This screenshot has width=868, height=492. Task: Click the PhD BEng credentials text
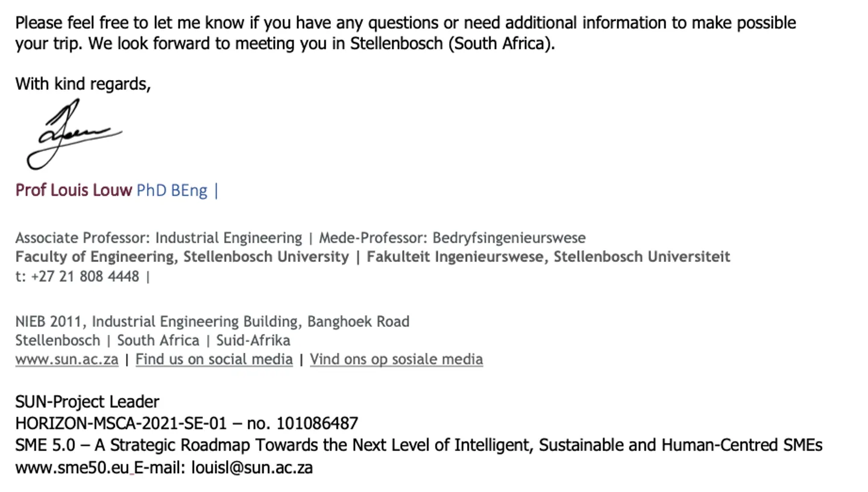(x=172, y=190)
